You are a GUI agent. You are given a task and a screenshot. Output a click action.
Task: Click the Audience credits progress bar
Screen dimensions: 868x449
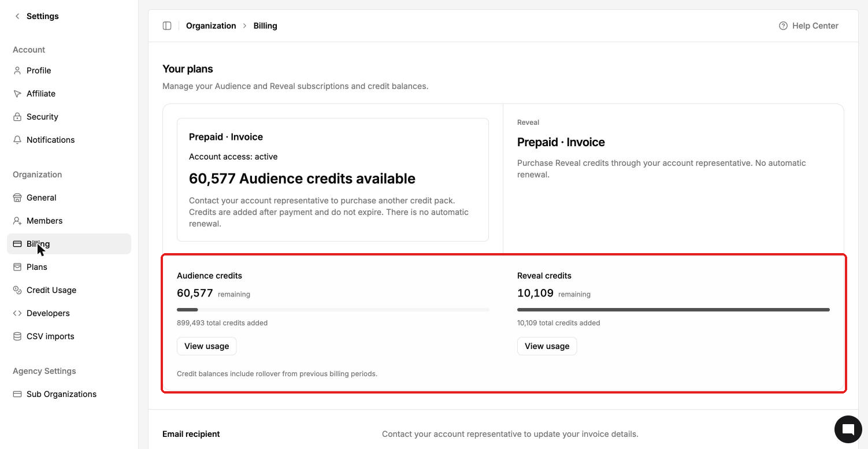[x=333, y=310]
